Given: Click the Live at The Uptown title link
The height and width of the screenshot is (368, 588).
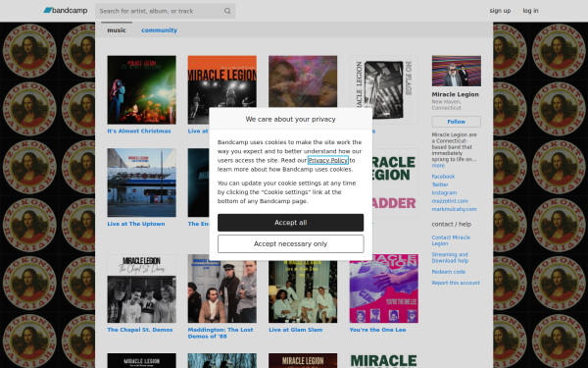Looking at the screenshot, I should (x=136, y=224).
